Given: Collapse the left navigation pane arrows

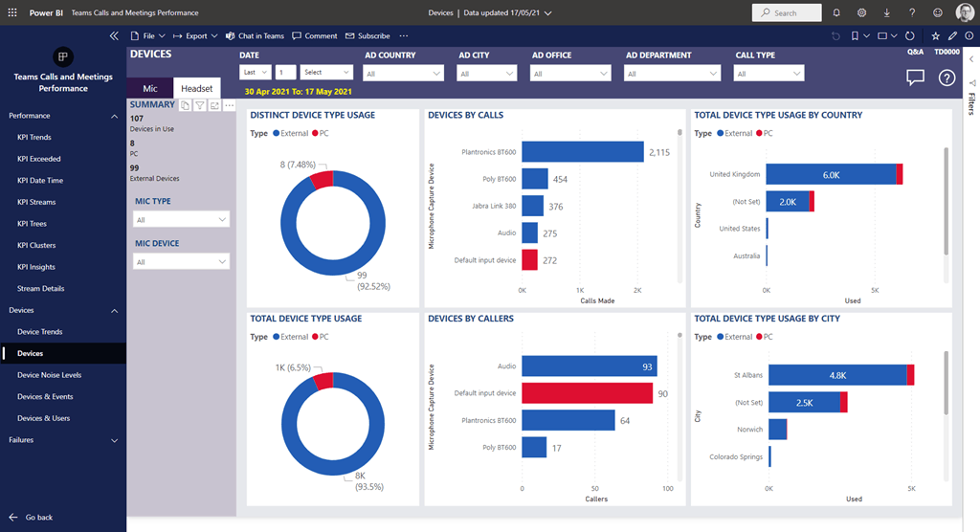Looking at the screenshot, I should tap(115, 35).
